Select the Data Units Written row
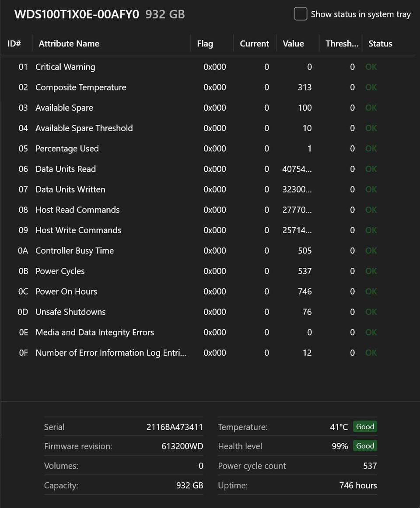This screenshot has width=420, height=508. click(208, 189)
